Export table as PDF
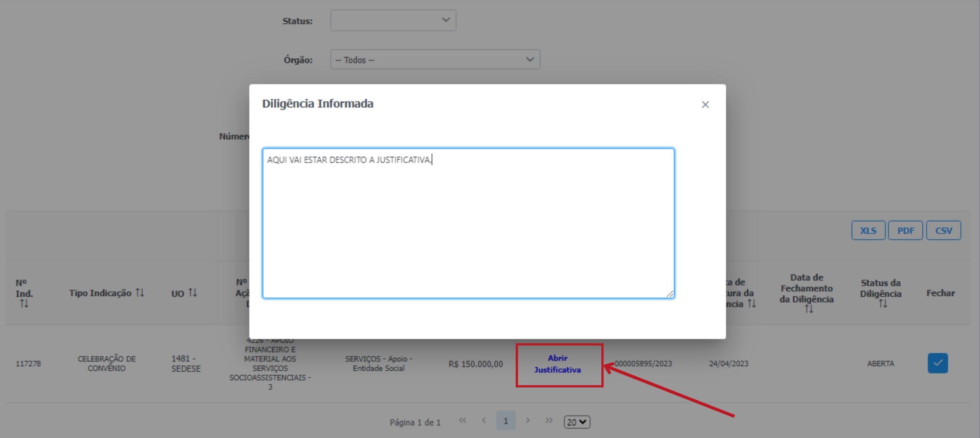Screen dimensions: 980x438 pos(905,230)
